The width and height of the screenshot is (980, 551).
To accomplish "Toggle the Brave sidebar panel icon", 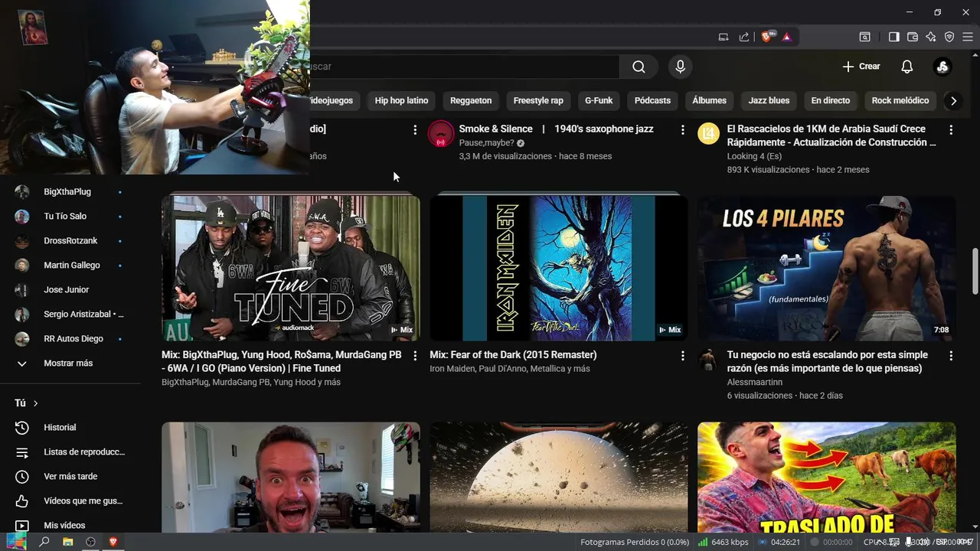I will click(x=893, y=37).
